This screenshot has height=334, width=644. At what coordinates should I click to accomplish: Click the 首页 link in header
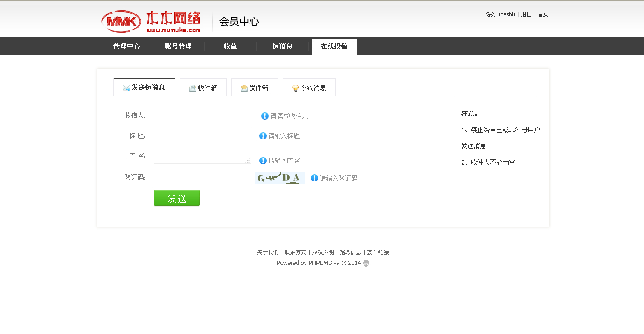coord(543,14)
